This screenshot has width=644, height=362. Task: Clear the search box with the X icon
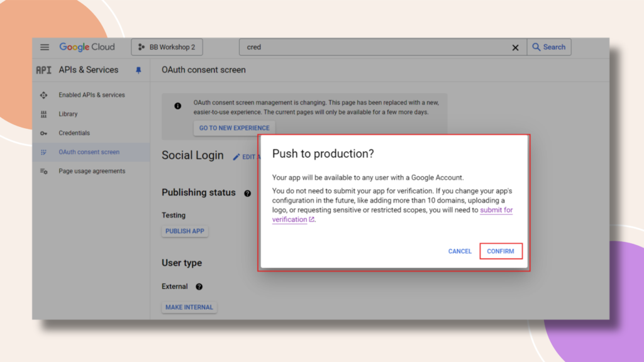(x=515, y=48)
